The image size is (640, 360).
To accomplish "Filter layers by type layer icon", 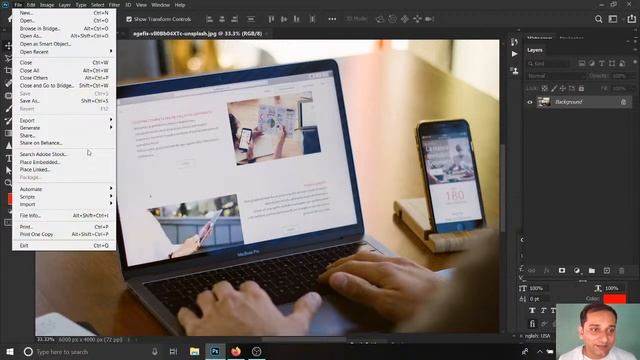I will 602,63.
